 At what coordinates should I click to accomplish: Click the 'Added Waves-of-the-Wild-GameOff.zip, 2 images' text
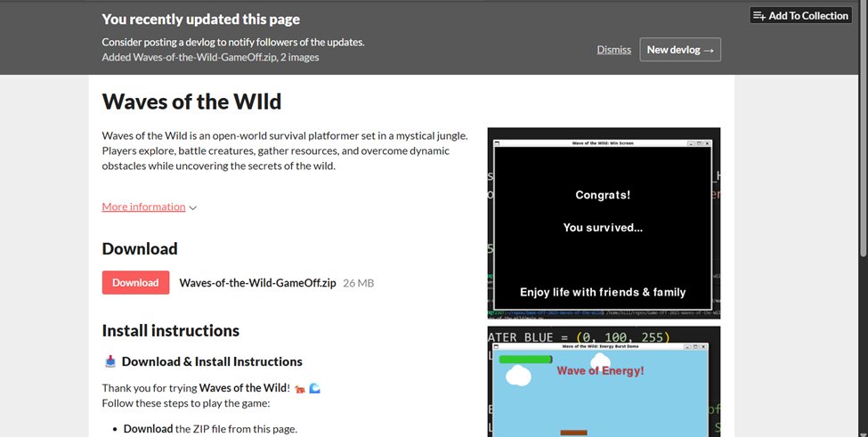tap(210, 57)
